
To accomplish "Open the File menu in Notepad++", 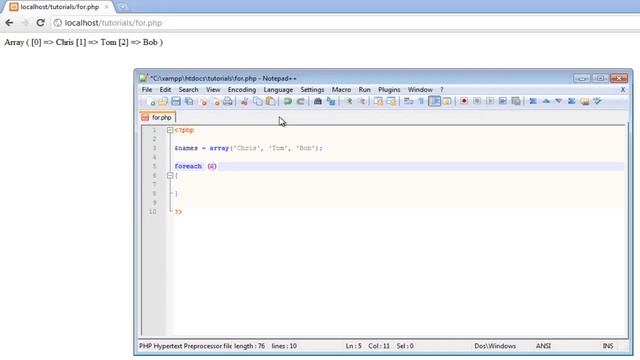I will coord(147,89).
